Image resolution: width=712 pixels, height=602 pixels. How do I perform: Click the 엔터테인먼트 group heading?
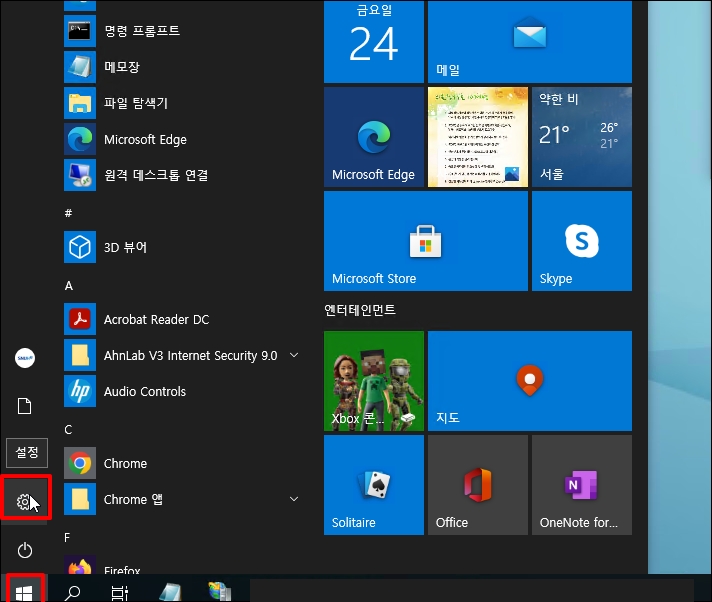(x=360, y=310)
